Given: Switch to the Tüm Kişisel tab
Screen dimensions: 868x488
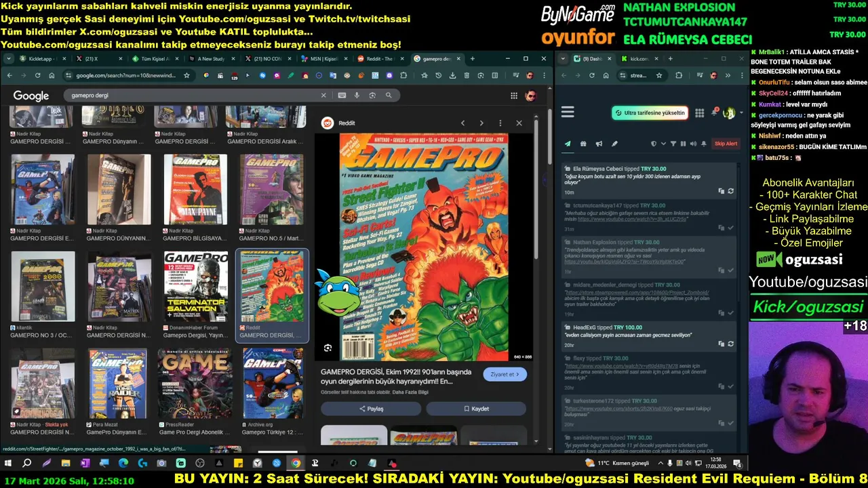Looking at the screenshot, I should (x=155, y=59).
